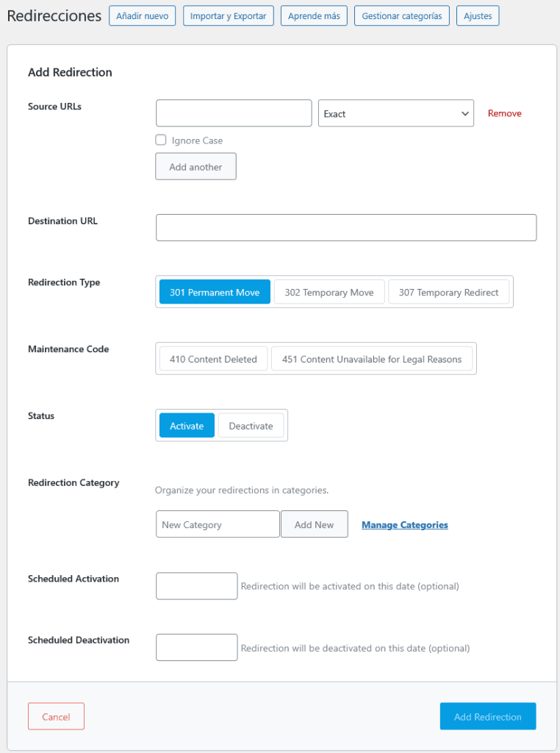The width and height of the screenshot is (560, 753).
Task: Submit with the Add Redirection button
Action: (488, 717)
